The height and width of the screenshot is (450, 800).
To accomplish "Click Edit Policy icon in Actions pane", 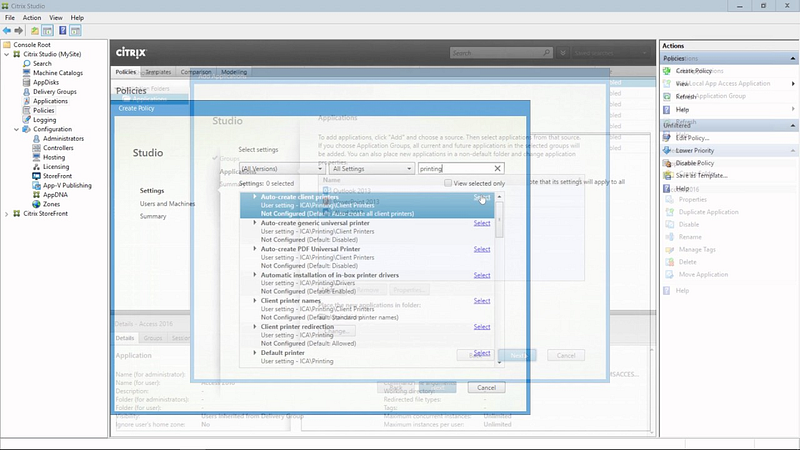I will 667,138.
